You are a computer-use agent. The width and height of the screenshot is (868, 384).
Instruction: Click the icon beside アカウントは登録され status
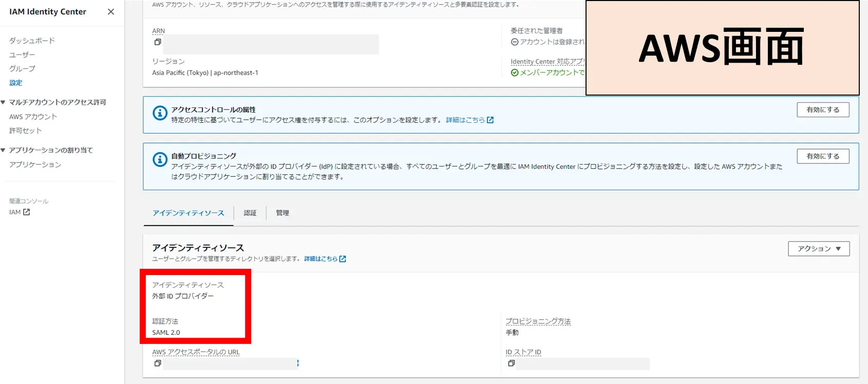click(514, 42)
